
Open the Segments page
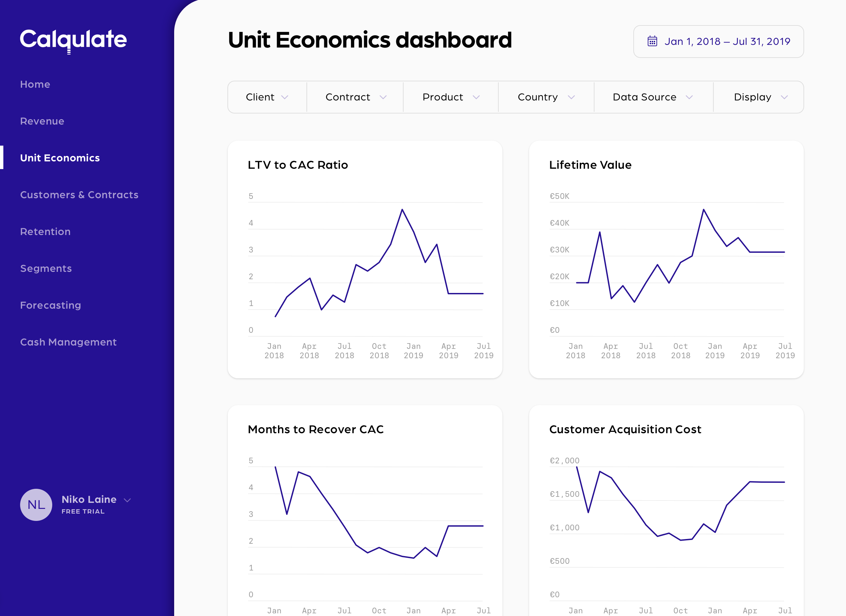[x=46, y=268]
